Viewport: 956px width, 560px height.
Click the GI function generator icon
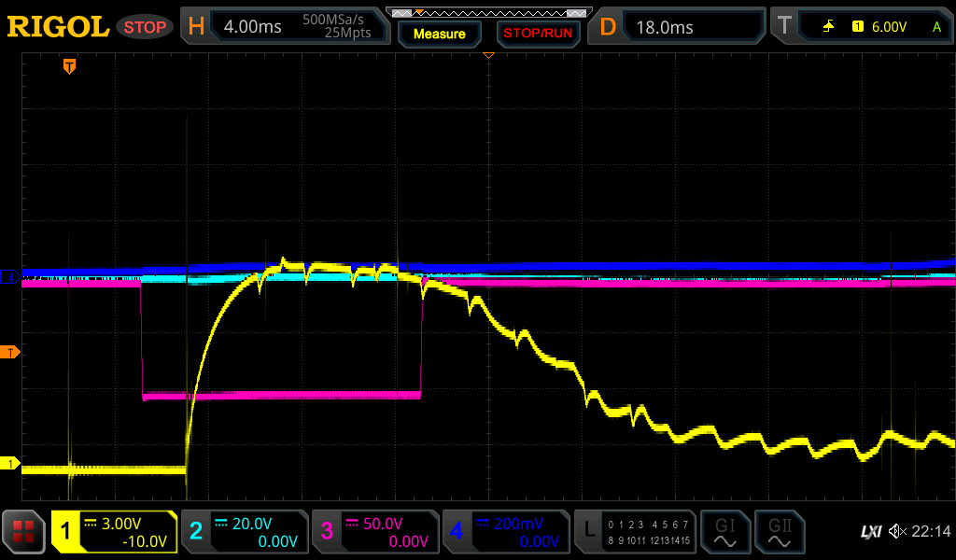coord(724,532)
